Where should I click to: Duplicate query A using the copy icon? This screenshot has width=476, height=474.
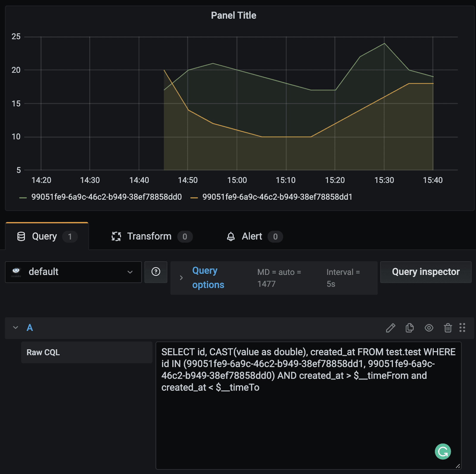point(410,328)
